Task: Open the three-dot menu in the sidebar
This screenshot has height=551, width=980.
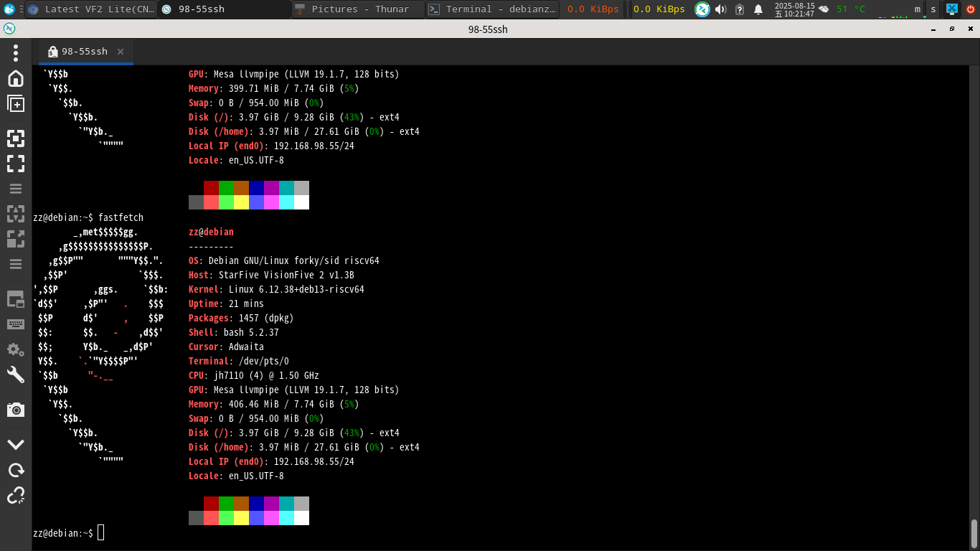Action: 16,53
